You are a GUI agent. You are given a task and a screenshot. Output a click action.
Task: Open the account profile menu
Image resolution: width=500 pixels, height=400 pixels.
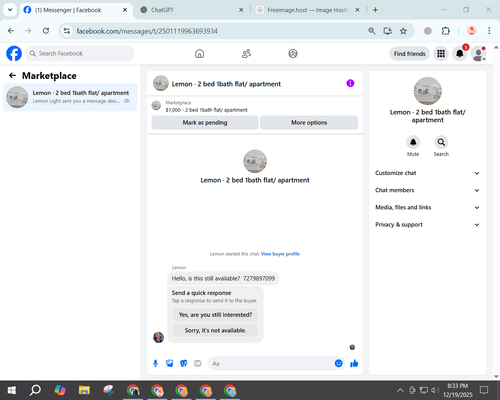[x=479, y=53]
